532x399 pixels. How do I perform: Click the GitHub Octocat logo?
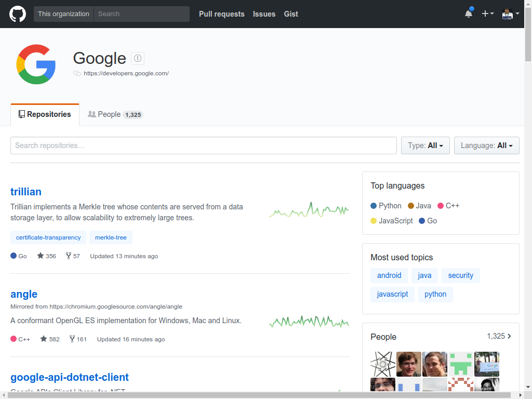coord(17,14)
